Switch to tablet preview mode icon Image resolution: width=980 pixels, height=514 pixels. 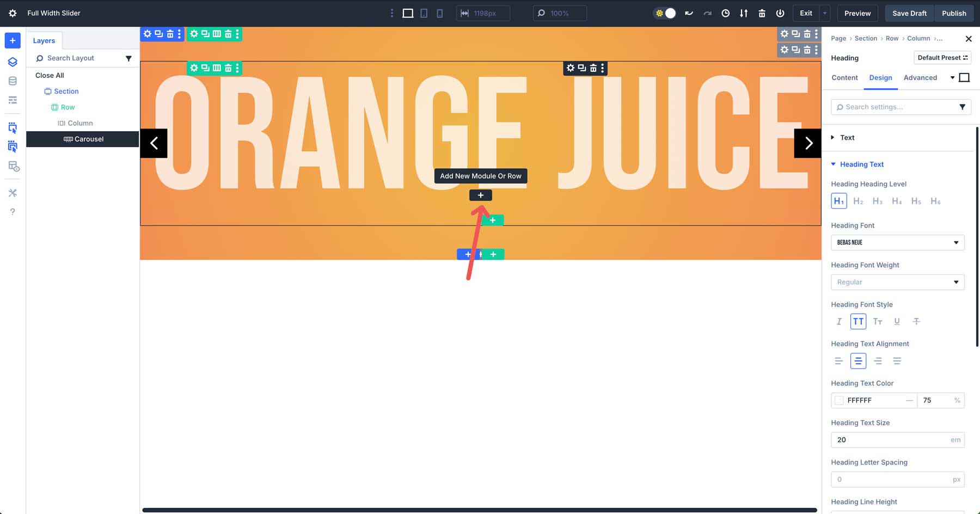pyautogui.click(x=424, y=13)
